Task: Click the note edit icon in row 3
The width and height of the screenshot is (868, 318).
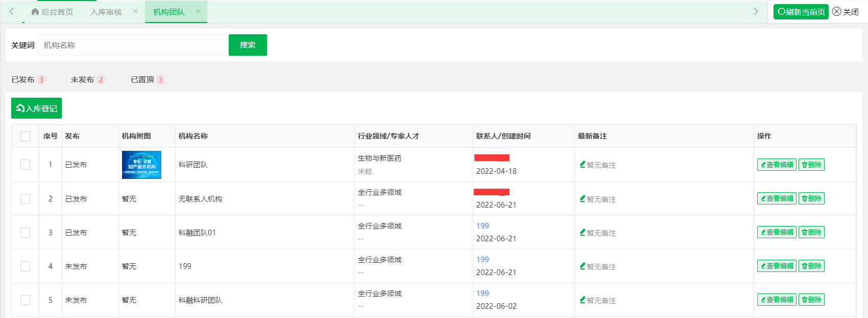Action: [x=583, y=233]
